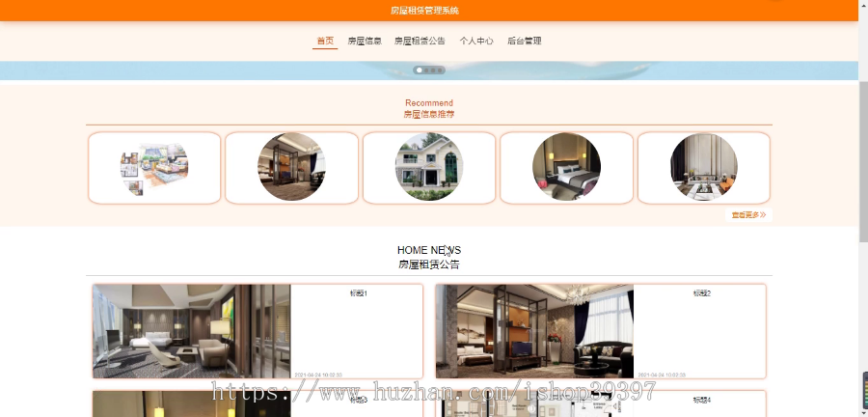Open the 房屋信息 navigation tab

click(365, 41)
